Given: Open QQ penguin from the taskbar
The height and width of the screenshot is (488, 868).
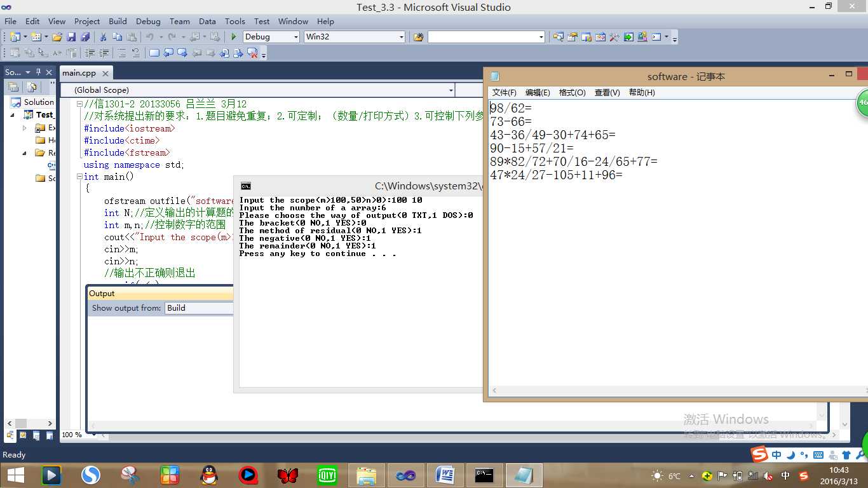Looking at the screenshot, I should coord(208,475).
